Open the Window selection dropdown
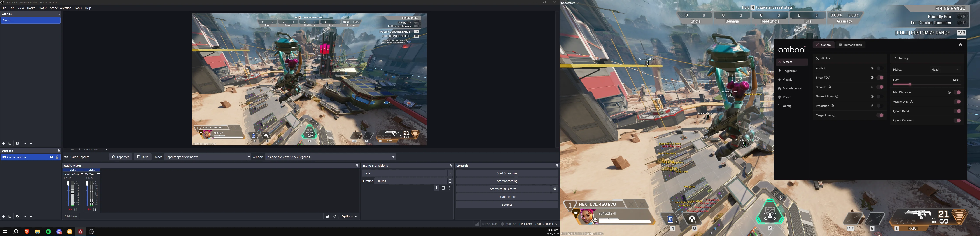This screenshot has width=980, height=236. (x=330, y=157)
